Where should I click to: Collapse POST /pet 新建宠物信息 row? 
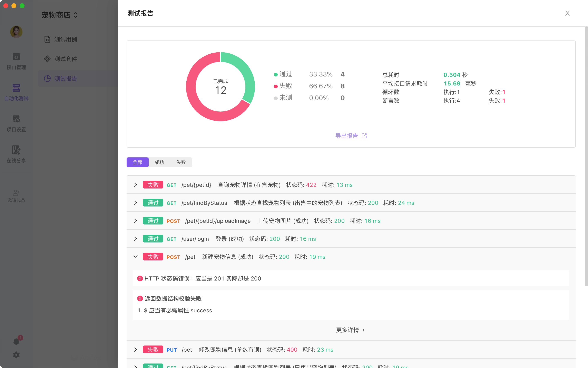[x=136, y=257]
